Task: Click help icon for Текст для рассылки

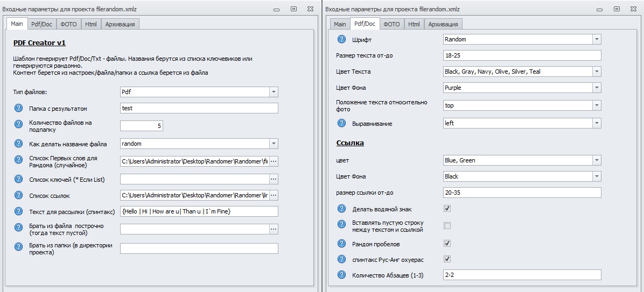Action: [x=18, y=211]
